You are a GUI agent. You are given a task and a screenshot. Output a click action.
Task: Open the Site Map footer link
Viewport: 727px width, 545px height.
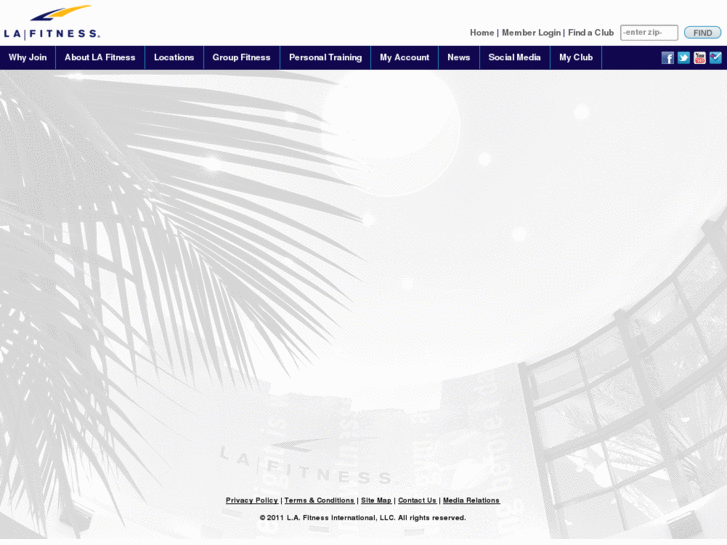pyautogui.click(x=376, y=500)
